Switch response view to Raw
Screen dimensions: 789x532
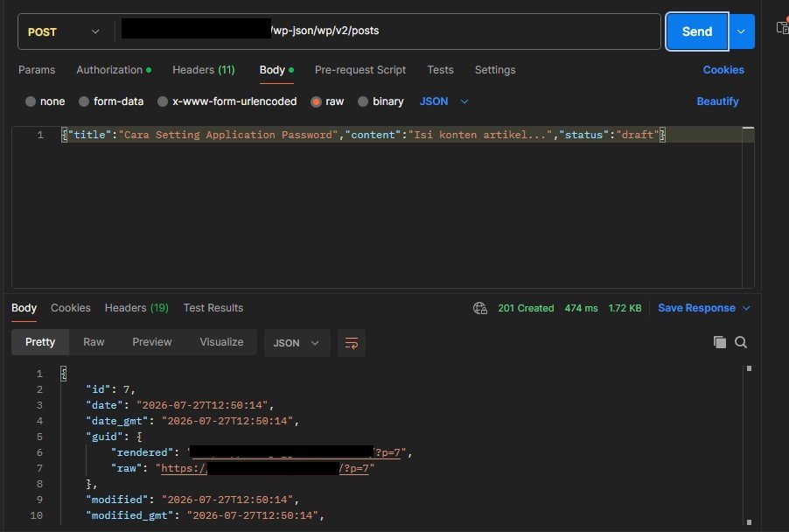tap(94, 342)
